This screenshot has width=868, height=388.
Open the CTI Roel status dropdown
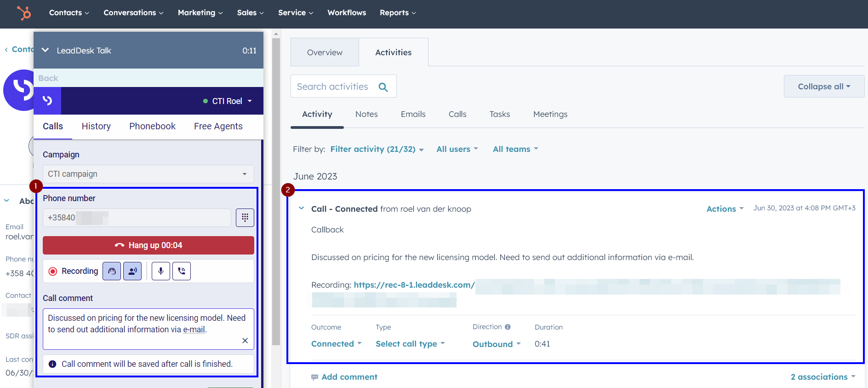(x=228, y=101)
